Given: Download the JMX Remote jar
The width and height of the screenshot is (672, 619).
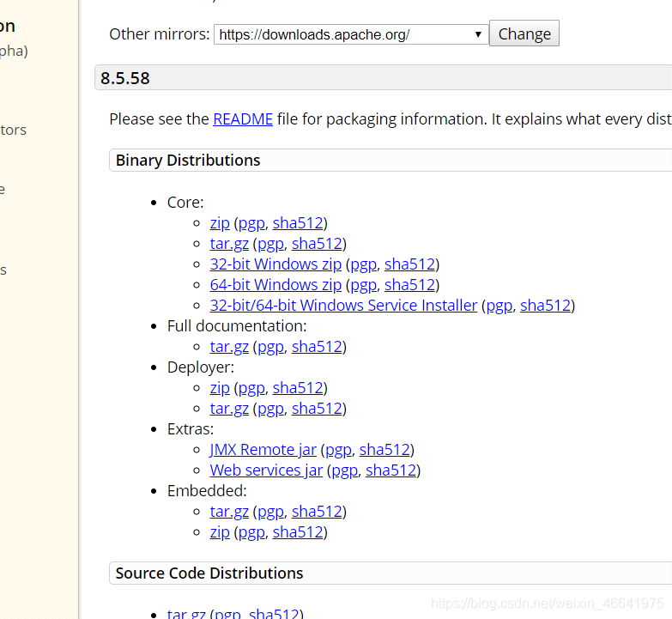Looking at the screenshot, I should (x=263, y=450).
